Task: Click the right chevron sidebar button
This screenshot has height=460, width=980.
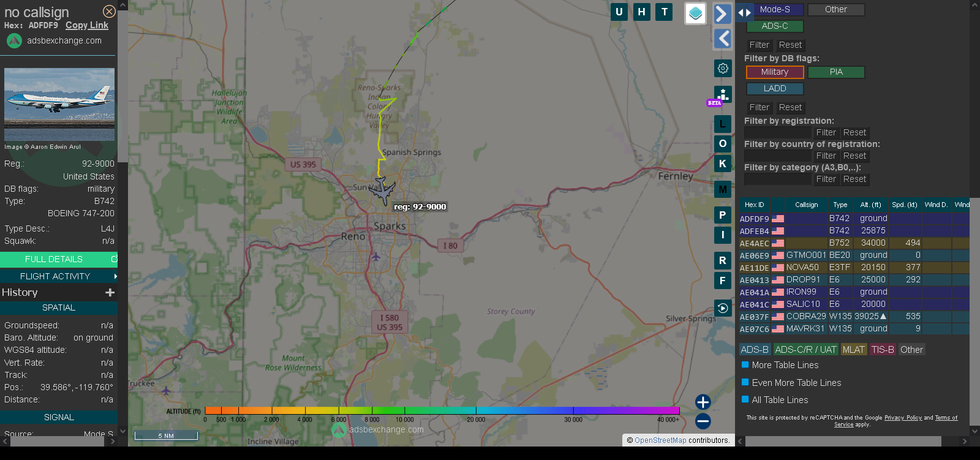Action: pyautogui.click(x=723, y=13)
